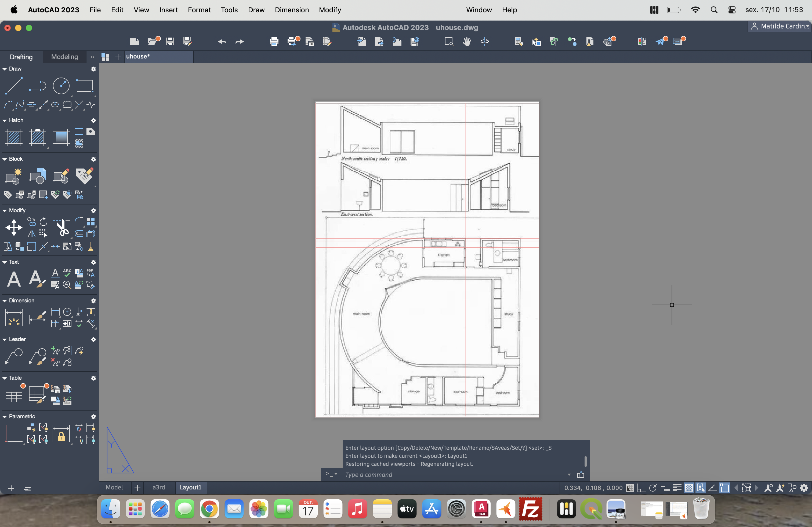Switch to the Modeling workspace tab
Screen dimensions: 812x527
pyautogui.click(x=64, y=57)
